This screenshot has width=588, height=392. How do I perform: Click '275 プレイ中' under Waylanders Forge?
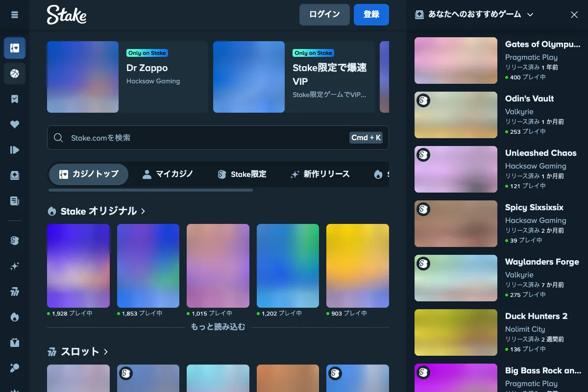pos(525,294)
